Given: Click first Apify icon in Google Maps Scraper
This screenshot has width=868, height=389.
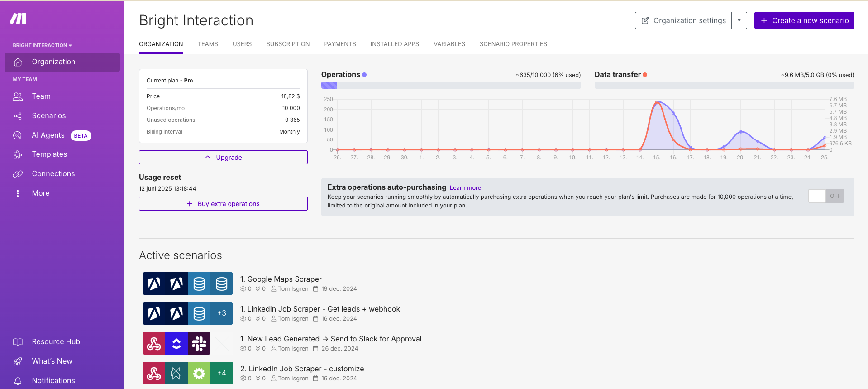Looking at the screenshot, I should pos(154,283).
